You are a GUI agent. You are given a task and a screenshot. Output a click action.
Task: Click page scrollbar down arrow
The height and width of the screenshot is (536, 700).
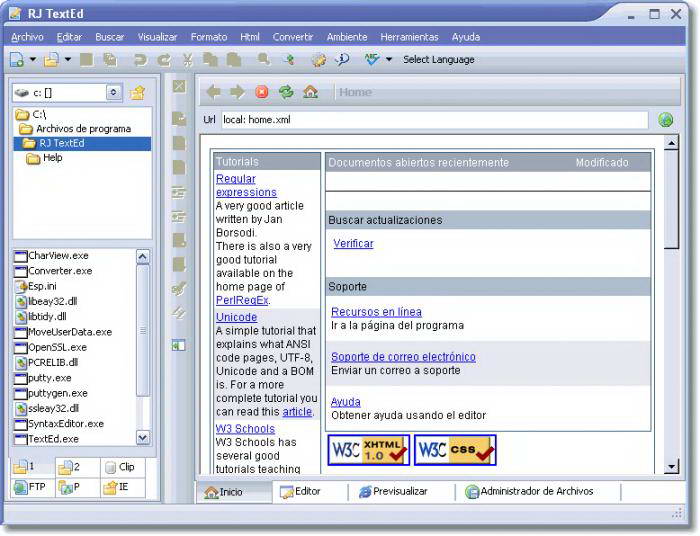pos(671,466)
